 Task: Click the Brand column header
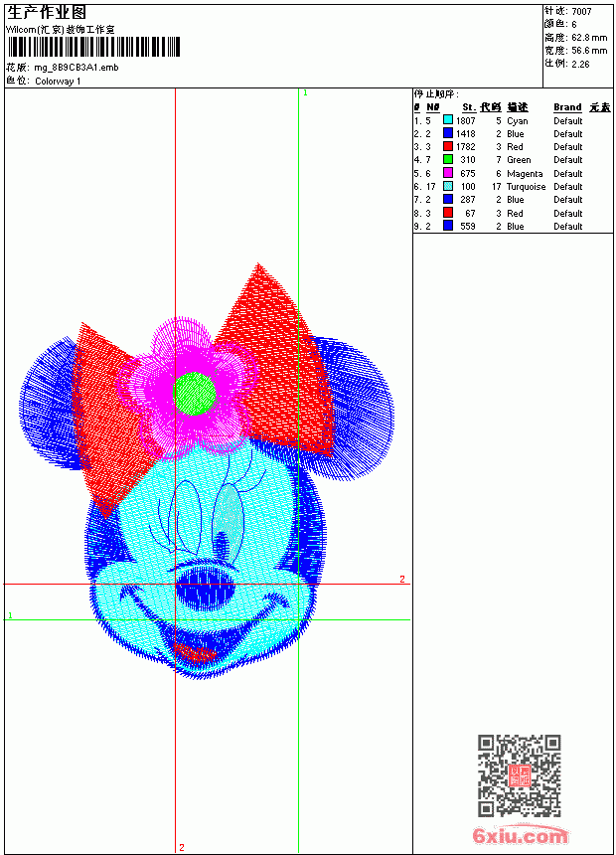pyautogui.click(x=567, y=107)
